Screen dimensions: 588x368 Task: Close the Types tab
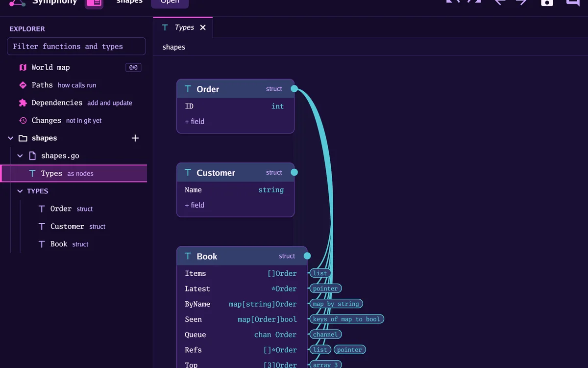coord(203,27)
